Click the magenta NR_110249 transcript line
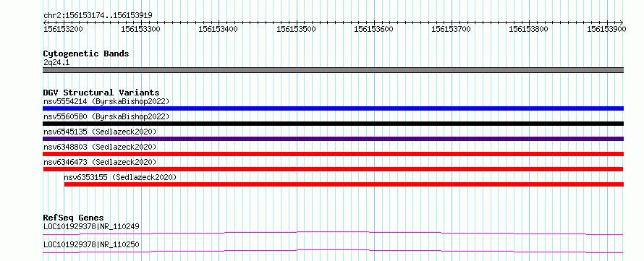The width and height of the screenshot is (644, 261). (x=333, y=233)
